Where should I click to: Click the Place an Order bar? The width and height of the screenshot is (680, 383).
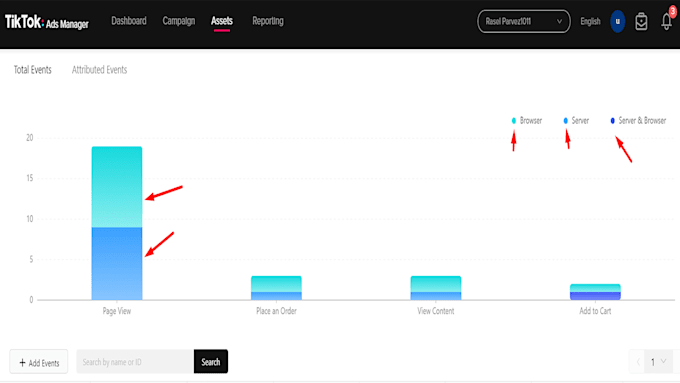click(x=276, y=288)
